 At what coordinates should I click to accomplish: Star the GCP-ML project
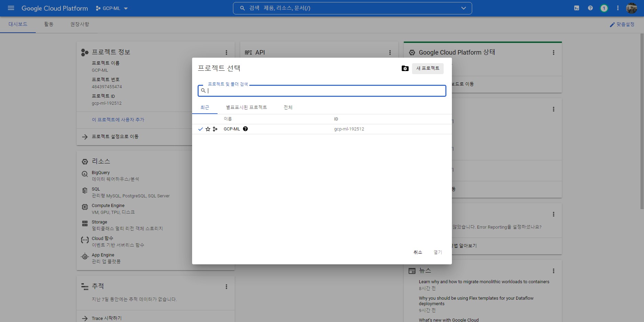208,129
